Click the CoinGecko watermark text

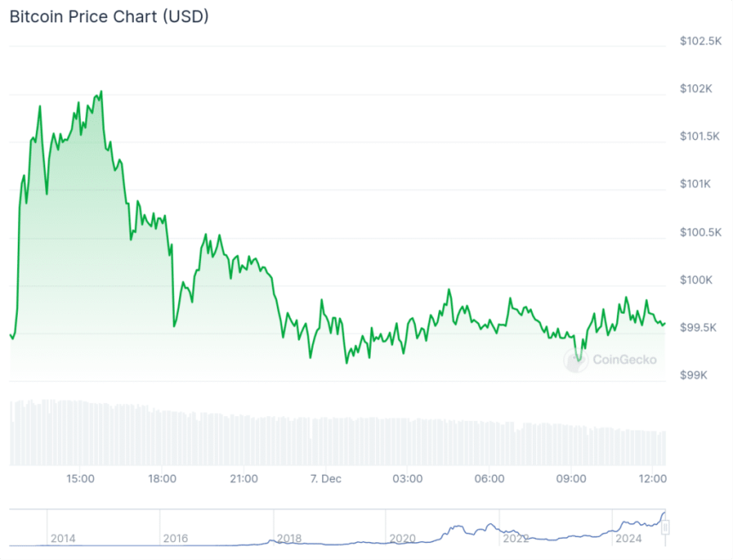coord(623,360)
